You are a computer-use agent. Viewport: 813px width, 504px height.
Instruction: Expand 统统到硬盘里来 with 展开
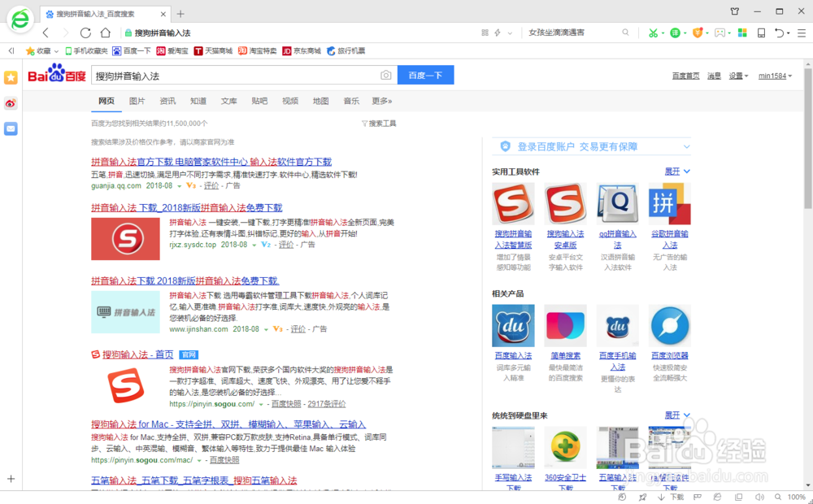coord(677,415)
